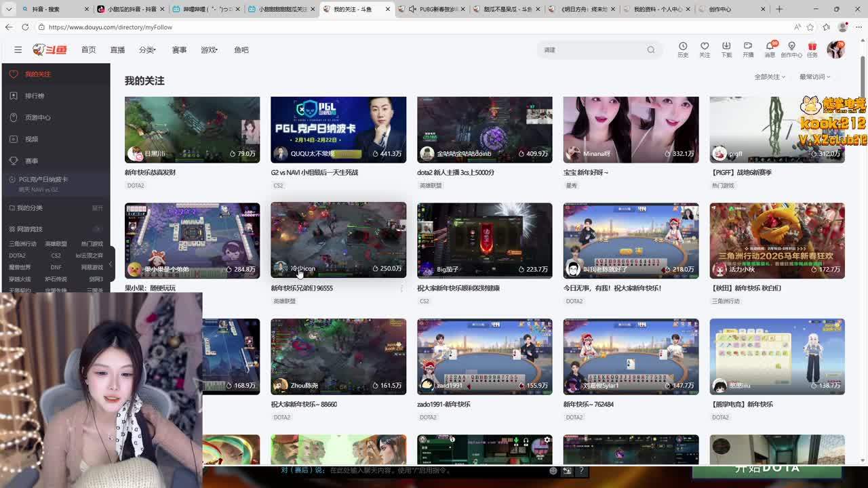This screenshot has width=868, height=488.
Task: Click the DOTA2 category link in sidebar
Action: (17, 256)
